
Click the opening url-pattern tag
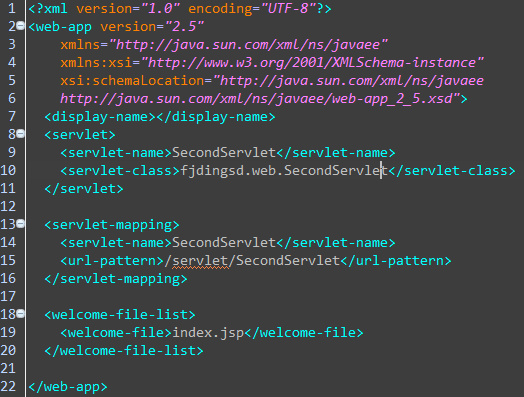pyautogui.click(x=112, y=261)
